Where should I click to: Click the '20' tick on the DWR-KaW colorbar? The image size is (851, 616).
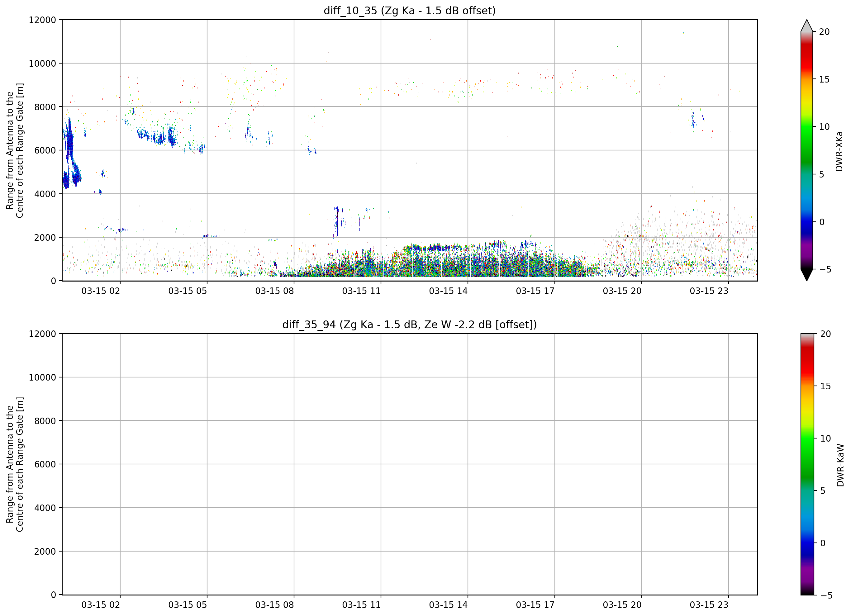tap(825, 334)
